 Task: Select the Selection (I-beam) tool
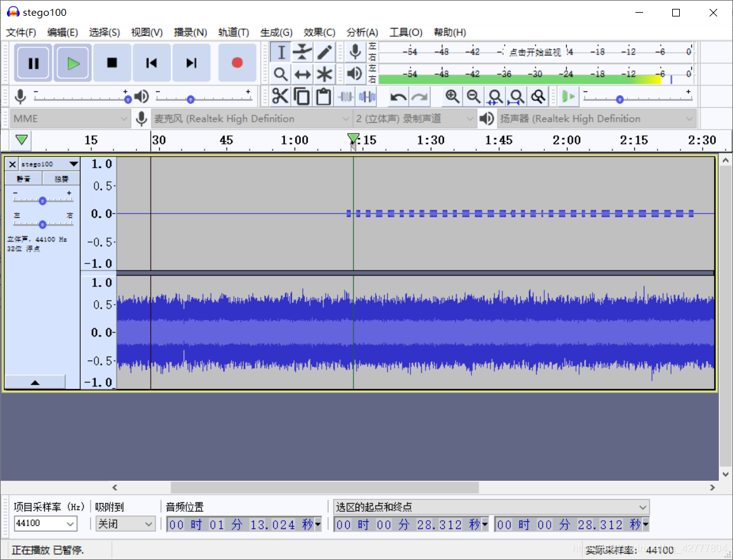[x=281, y=52]
